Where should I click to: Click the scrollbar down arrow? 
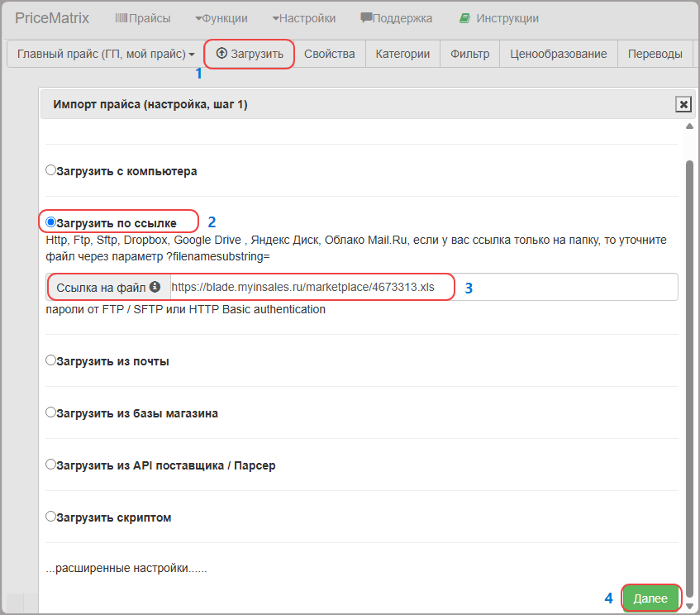[689, 606]
